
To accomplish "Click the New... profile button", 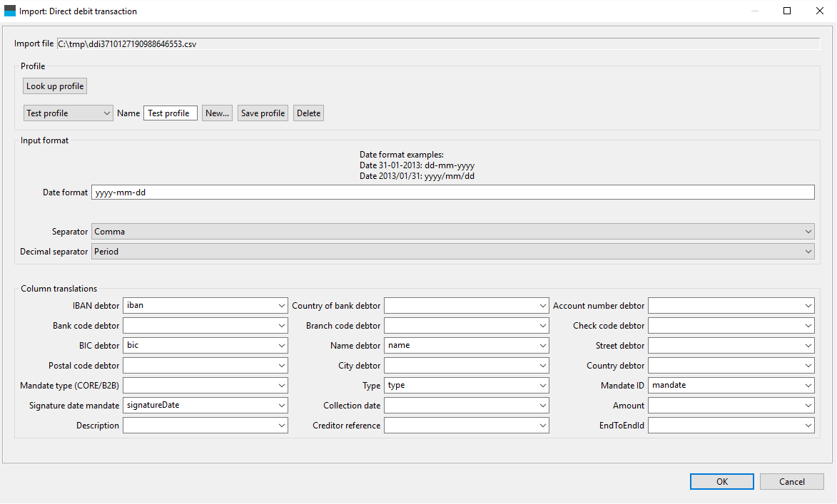I will pyautogui.click(x=217, y=113).
